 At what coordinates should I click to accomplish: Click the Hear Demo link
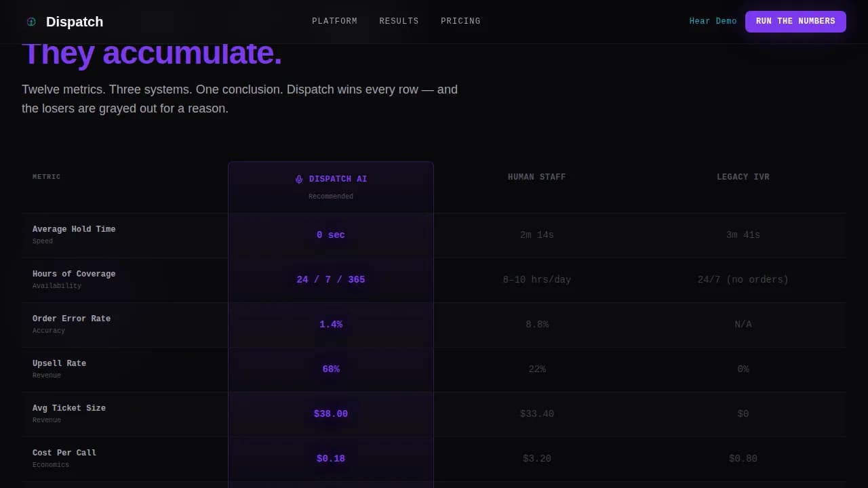tap(713, 21)
